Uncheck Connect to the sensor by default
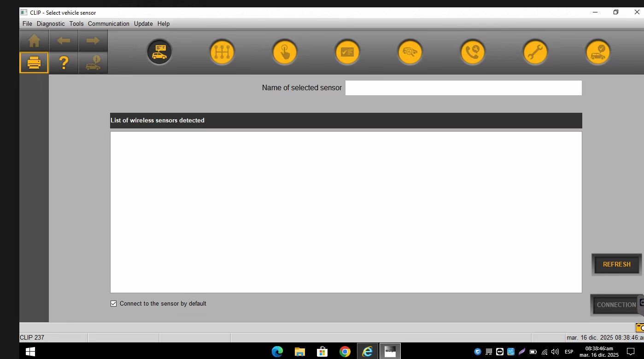This screenshot has width=644, height=359. 114,304
